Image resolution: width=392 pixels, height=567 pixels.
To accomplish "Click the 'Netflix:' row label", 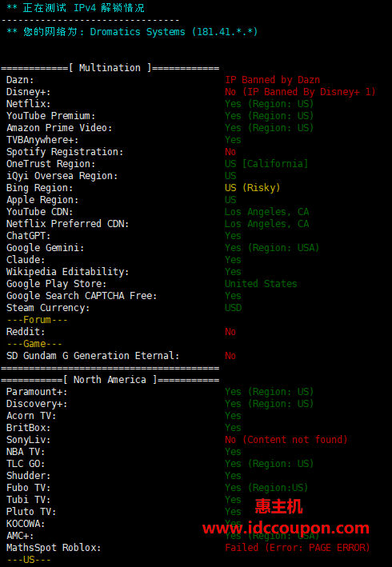I will tap(29, 104).
